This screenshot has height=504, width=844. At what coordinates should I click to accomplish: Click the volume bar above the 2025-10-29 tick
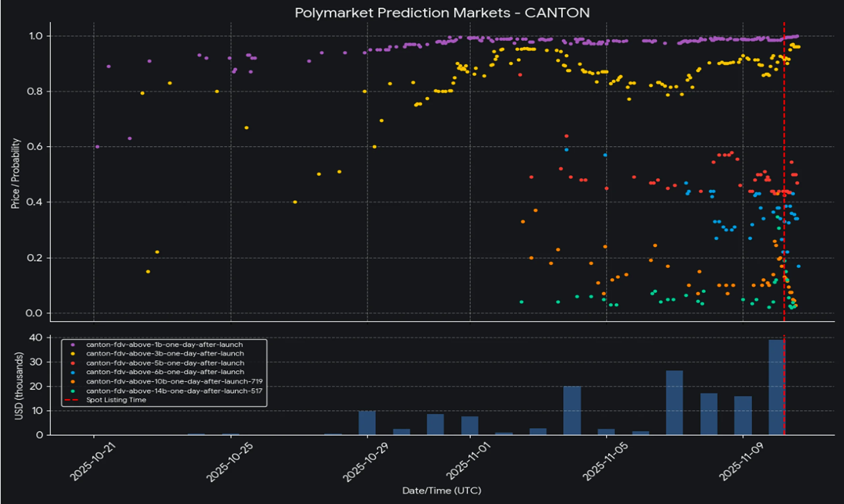tap(367, 423)
